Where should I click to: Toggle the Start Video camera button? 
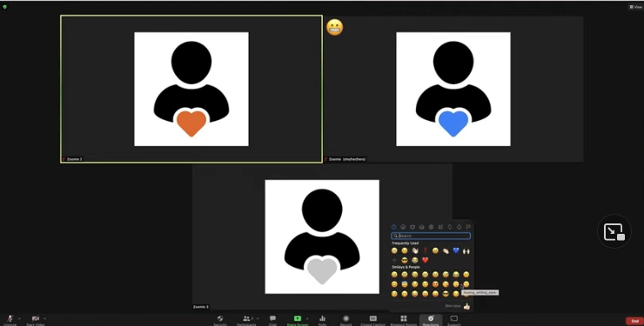coord(36,319)
